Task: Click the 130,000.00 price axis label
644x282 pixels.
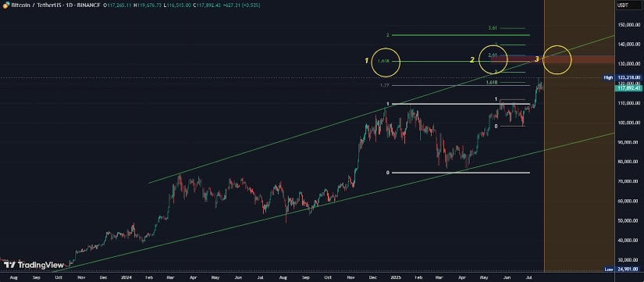Action: (x=628, y=64)
